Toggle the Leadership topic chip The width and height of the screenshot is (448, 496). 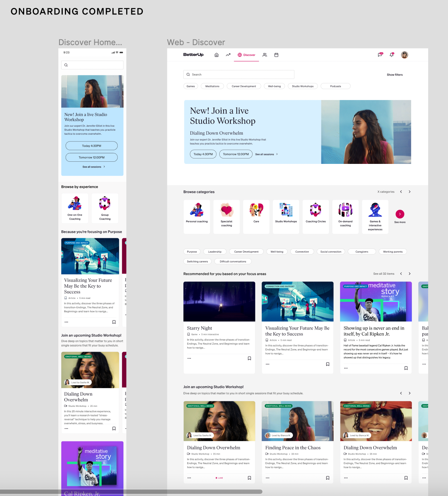pyautogui.click(x=215, y=252)
